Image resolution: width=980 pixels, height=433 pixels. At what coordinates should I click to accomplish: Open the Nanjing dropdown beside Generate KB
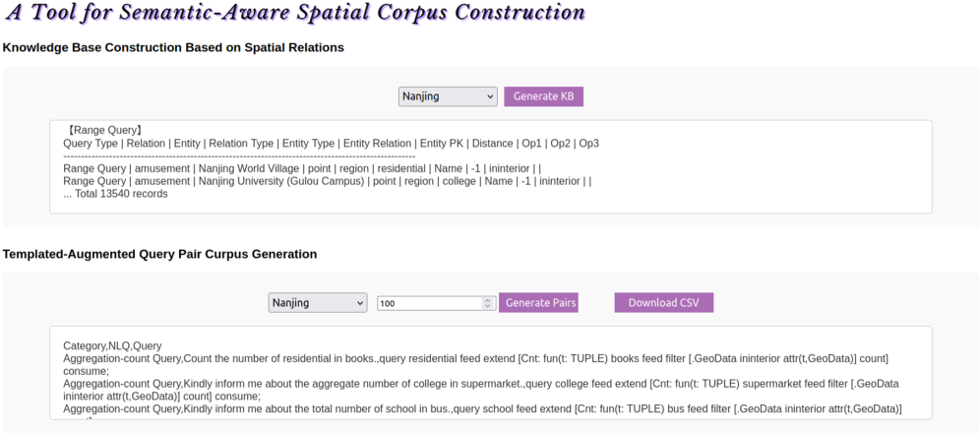pyautogui.click(x=448, y=96)
